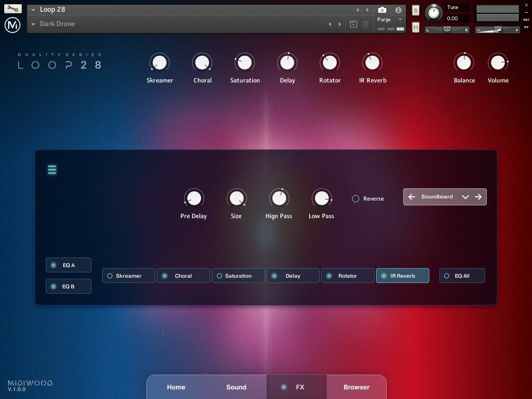Switch to the Browser tab
The width and height of the screenshot is (532, 399).
[x=356, y=387]
